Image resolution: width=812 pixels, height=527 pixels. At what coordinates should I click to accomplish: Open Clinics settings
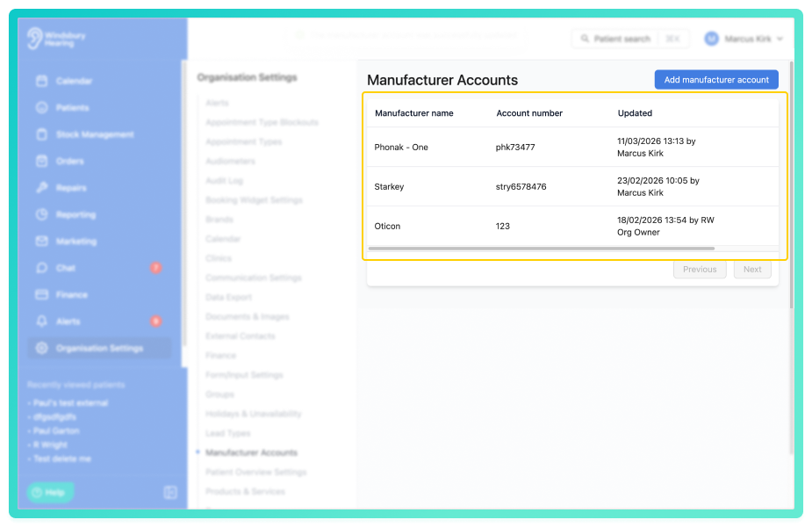(218, 258)
